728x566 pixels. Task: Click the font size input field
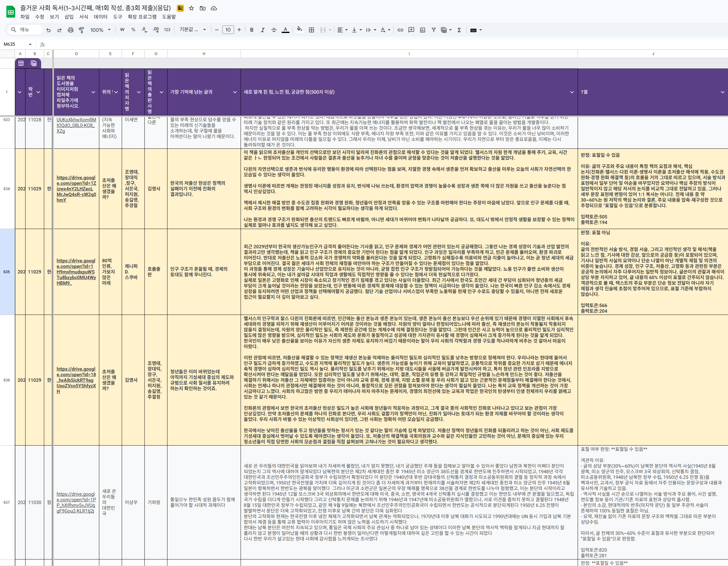coord(228,30)
